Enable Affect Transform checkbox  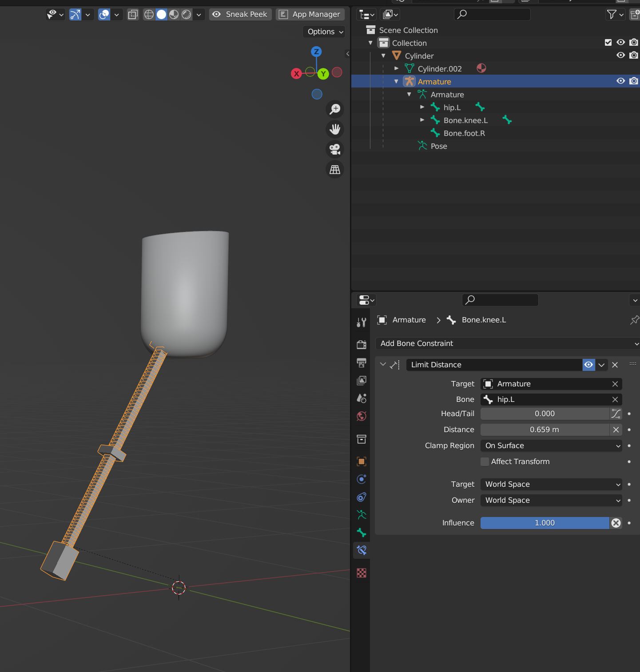click(x=485, y=461)
